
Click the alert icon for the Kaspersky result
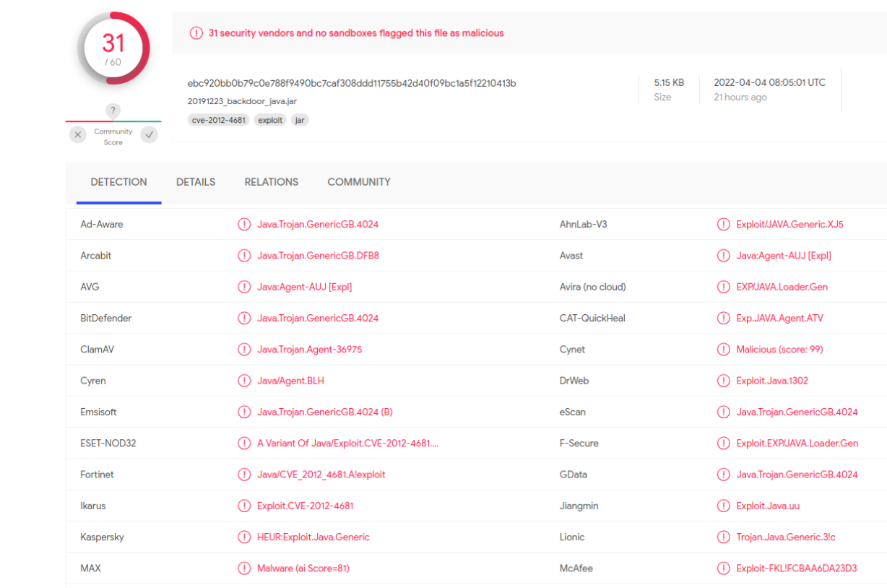pos(244,537)
